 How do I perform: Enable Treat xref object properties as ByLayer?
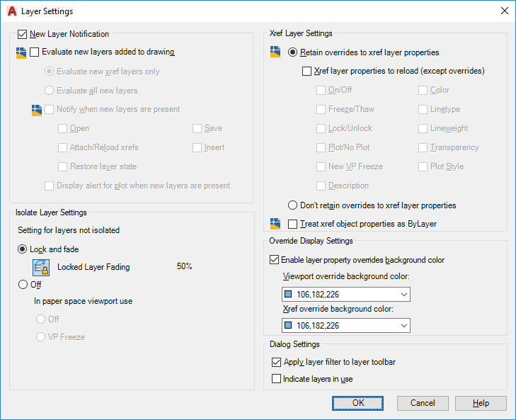click(293, 224)
